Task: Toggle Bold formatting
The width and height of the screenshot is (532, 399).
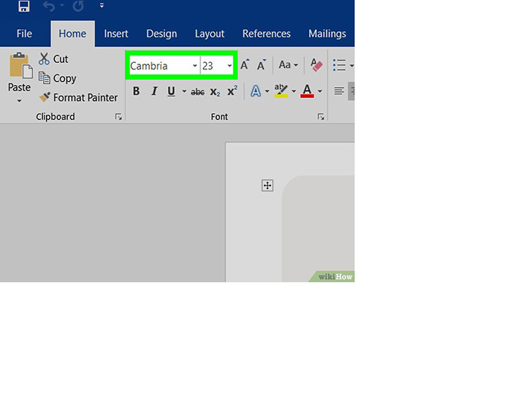Action: 136,91
